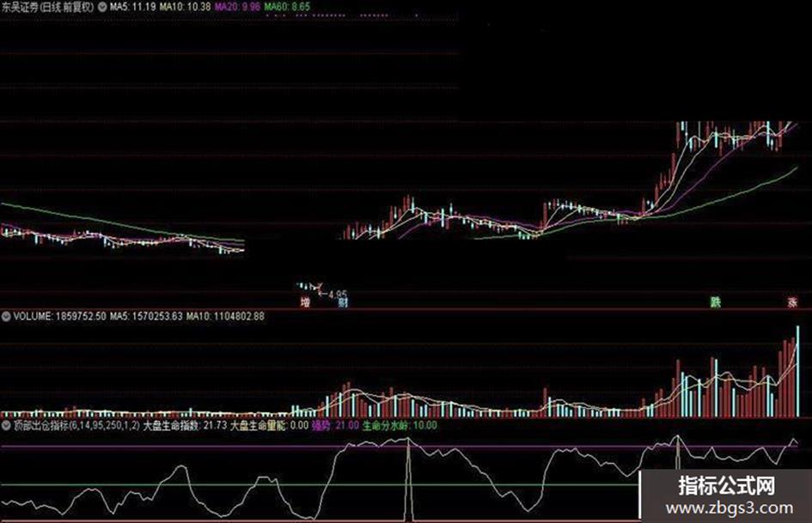Click the VOLUME: 1859752.50 label
This screenshot has height=523, width=812.
coord(59,316)
